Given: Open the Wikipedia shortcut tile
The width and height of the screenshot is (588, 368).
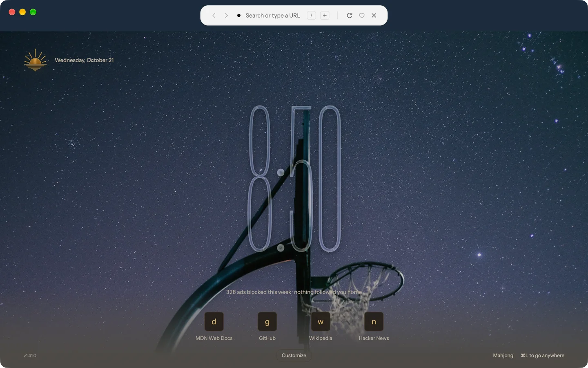Looking at the screenshot, I should coord(321,322).
